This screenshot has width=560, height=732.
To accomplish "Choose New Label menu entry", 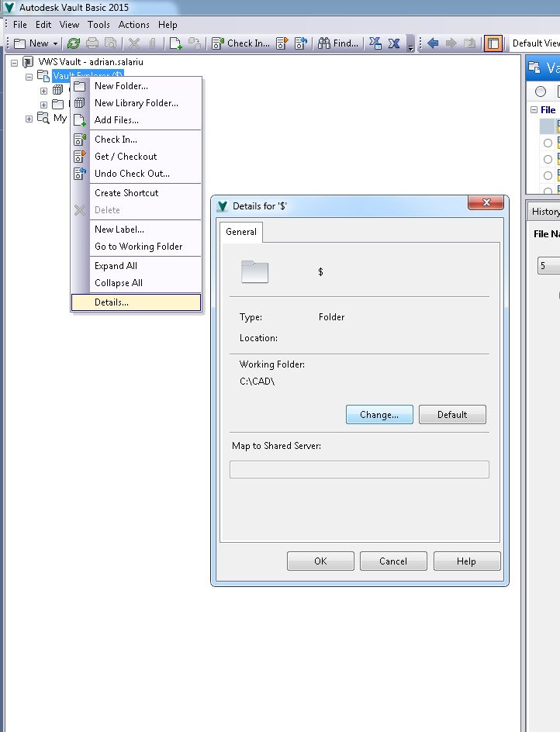I will pos(137,230).
